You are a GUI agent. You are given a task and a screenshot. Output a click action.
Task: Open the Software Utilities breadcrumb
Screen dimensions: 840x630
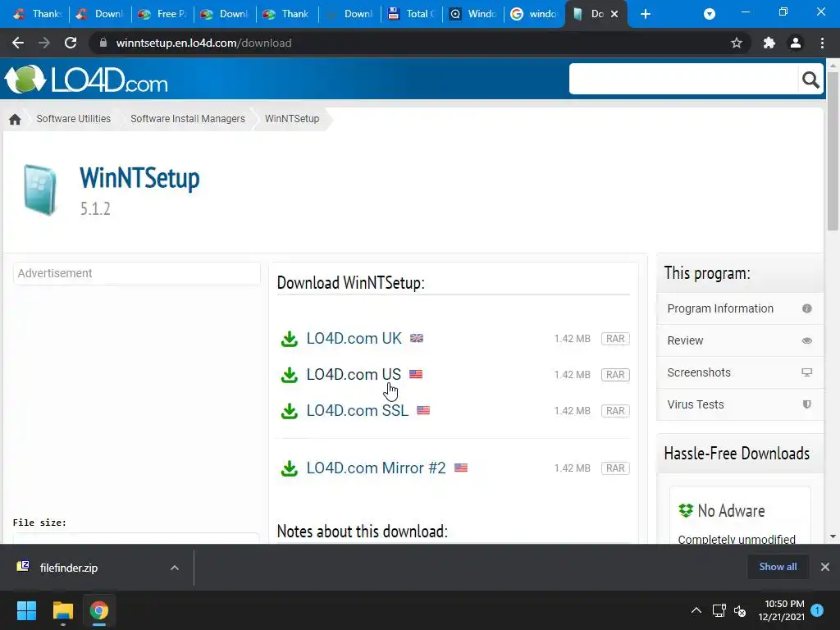pos(73,119)
